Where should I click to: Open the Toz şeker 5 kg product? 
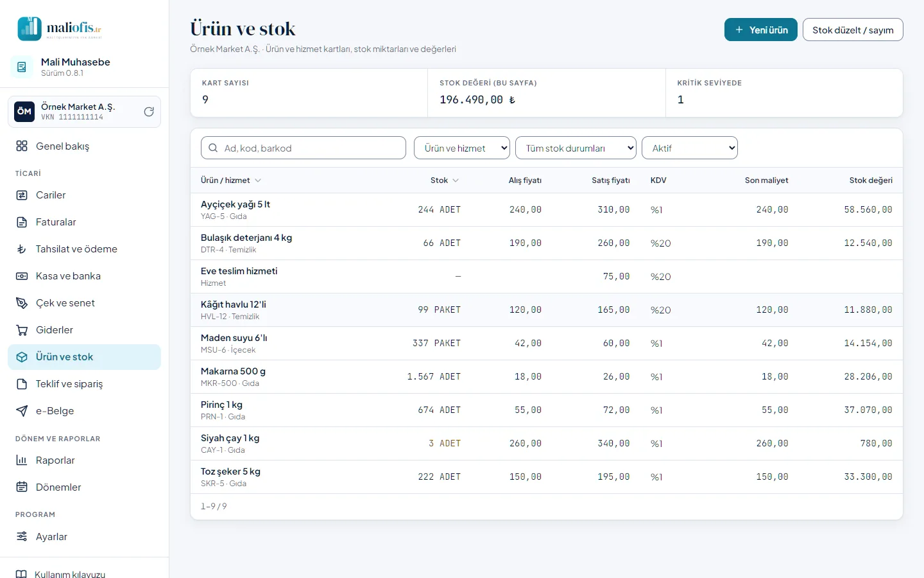point(547,477)
